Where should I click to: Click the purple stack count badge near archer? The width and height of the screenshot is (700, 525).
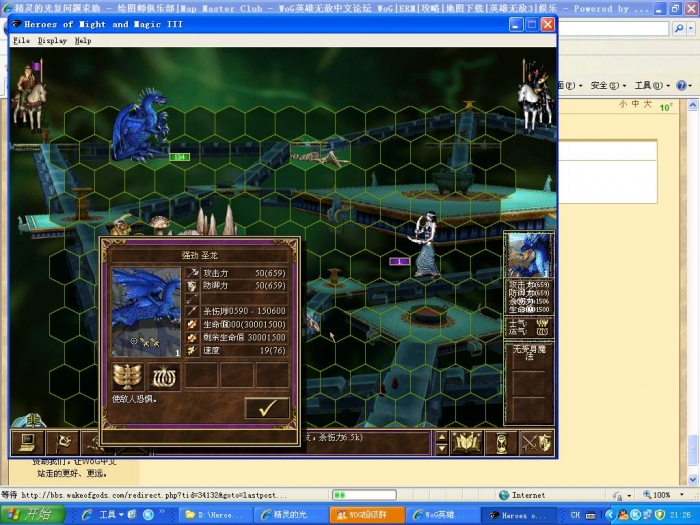[399, 261]
